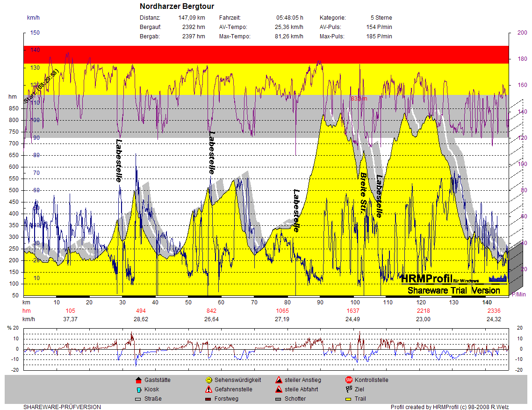The height and width of the screenshot is (410, 532).
Task: Select the dark red Forstweg swatch
Action: point(208,399)
